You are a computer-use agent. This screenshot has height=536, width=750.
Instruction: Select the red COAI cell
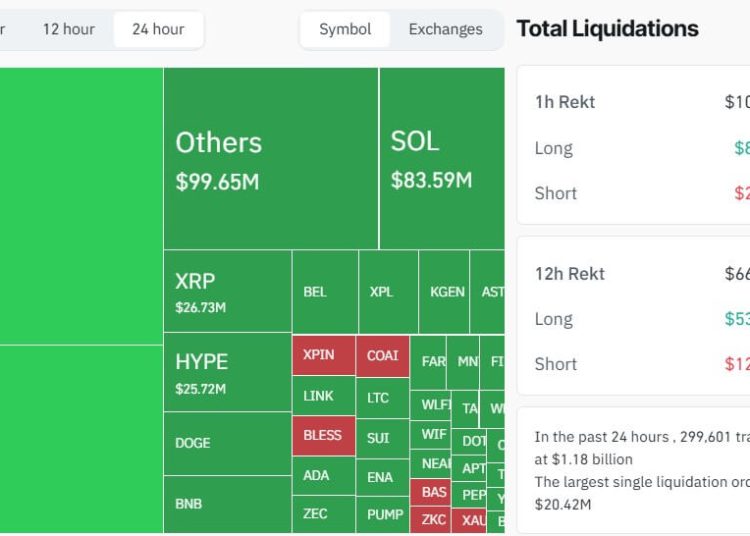[x=382, y=355]
